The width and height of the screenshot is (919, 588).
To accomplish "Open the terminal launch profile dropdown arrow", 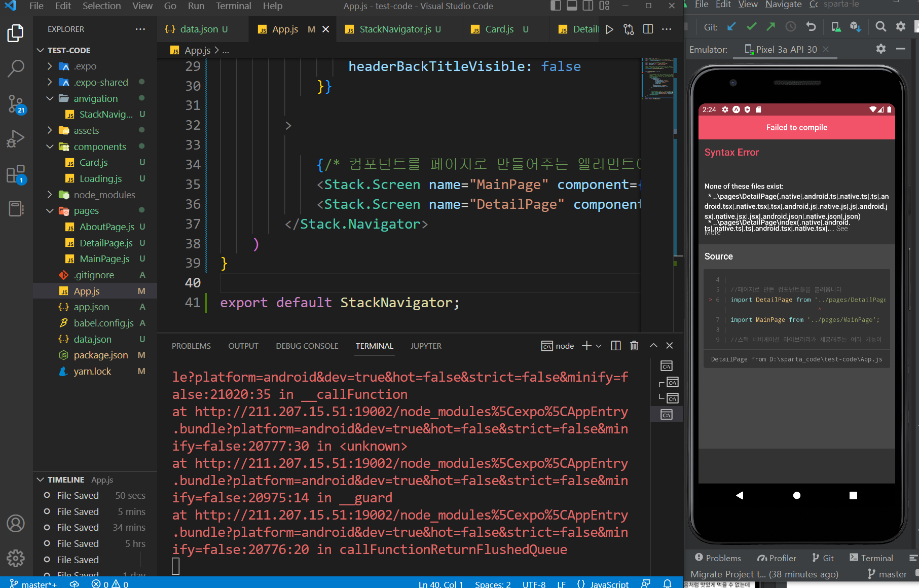I will coord(599,346).
